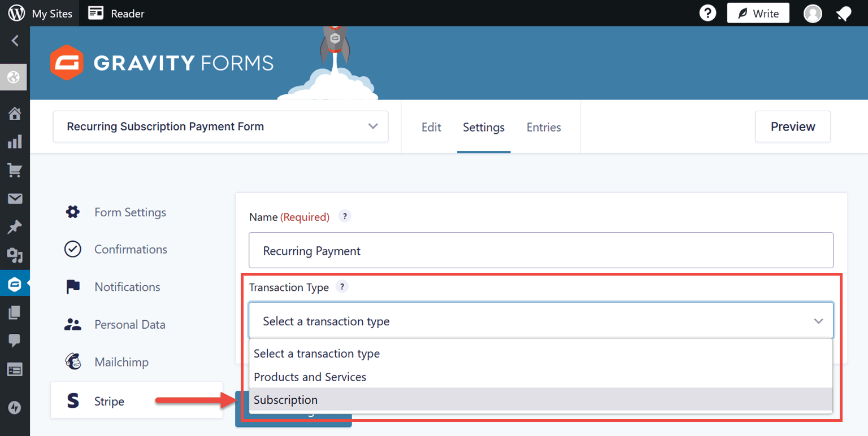Toggle the Transaction Type dropdown
This screenshot has height=436, width=868.
[541, 321]
